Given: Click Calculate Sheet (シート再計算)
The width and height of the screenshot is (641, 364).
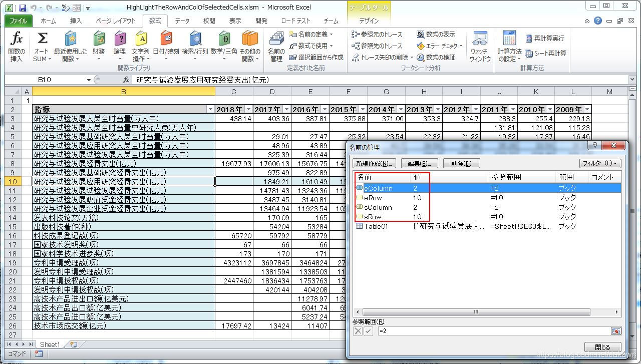Looking at the screenshot, I should (546, 53).
